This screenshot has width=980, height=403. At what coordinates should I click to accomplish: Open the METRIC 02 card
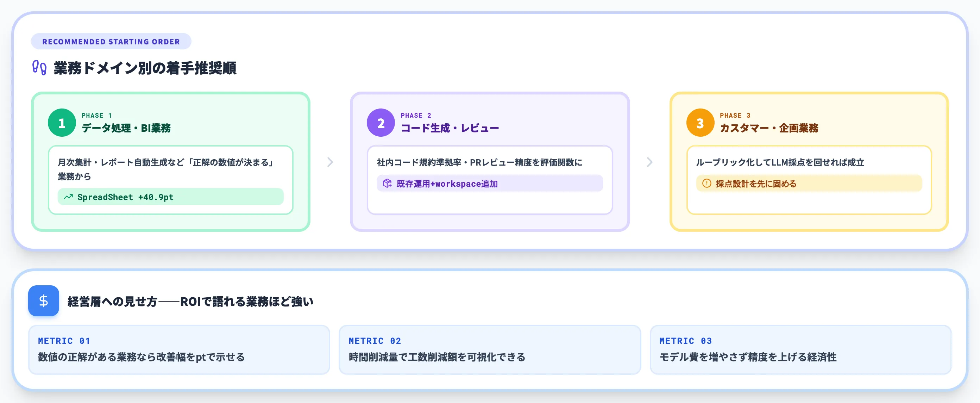490,350
